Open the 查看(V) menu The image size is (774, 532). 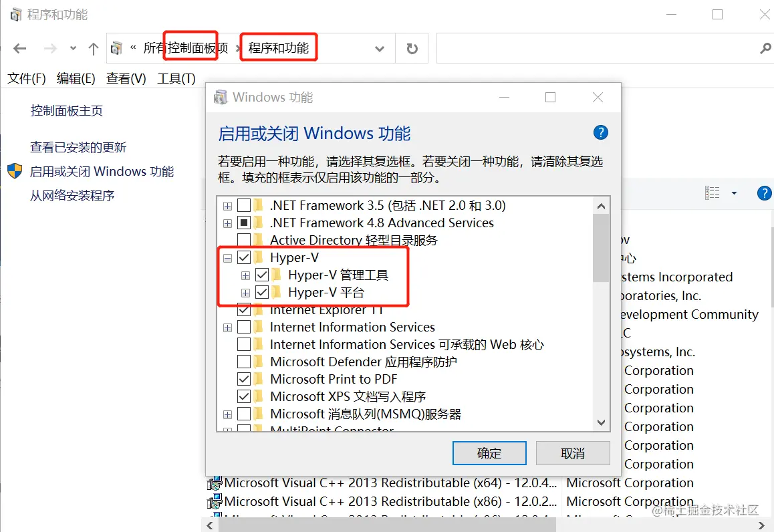(126, 78)
